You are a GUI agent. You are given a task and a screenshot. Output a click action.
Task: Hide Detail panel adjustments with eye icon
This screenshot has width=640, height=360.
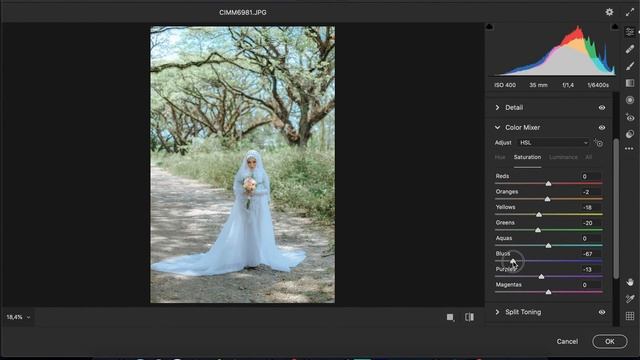pyautogui.click(x=602, y=108)
